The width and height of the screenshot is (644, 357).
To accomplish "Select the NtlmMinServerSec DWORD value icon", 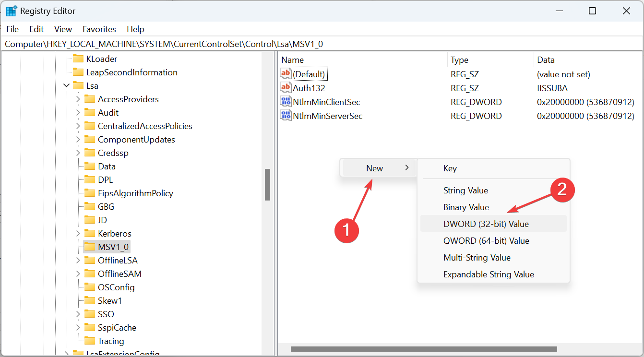I will click(x=286, y=116).
